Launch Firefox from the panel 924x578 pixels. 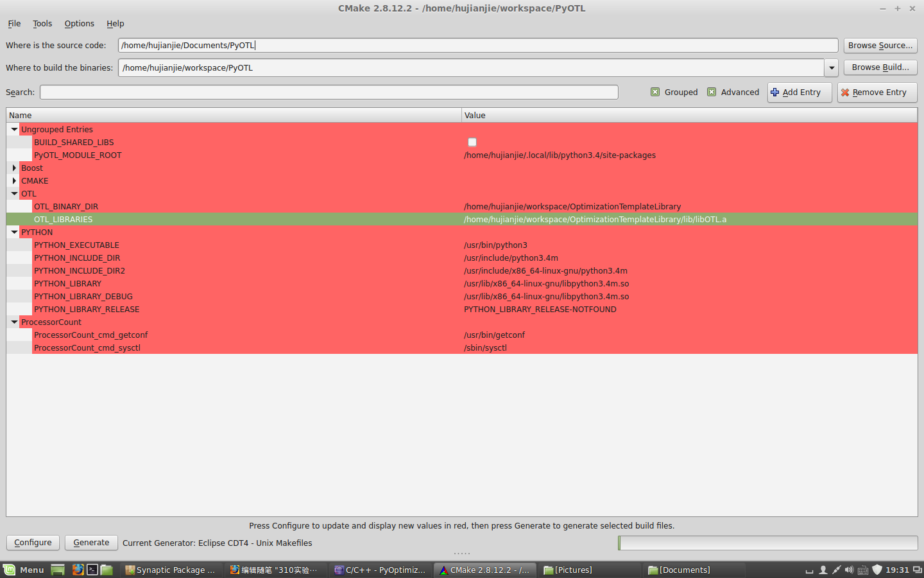point(78,570)
